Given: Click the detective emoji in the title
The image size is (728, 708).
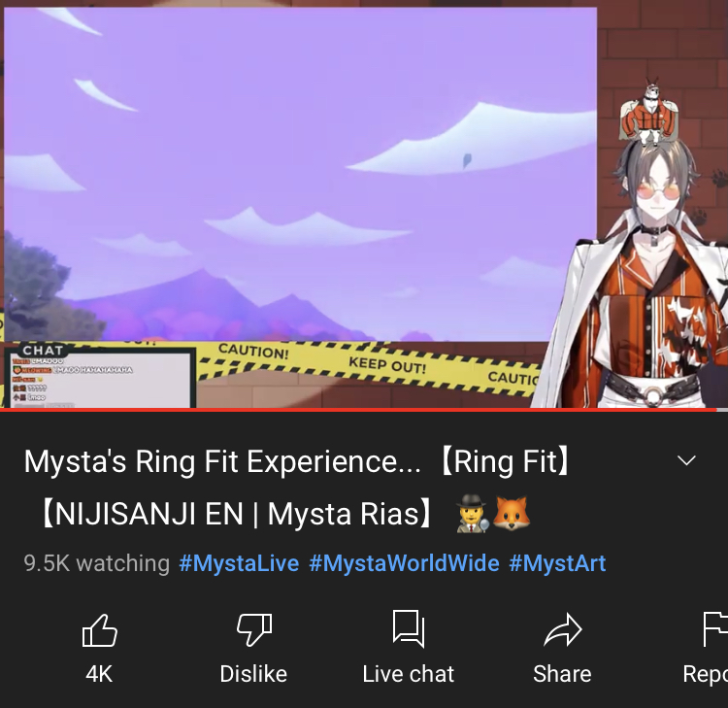Looking at the screenshot, I should [472, 514].
